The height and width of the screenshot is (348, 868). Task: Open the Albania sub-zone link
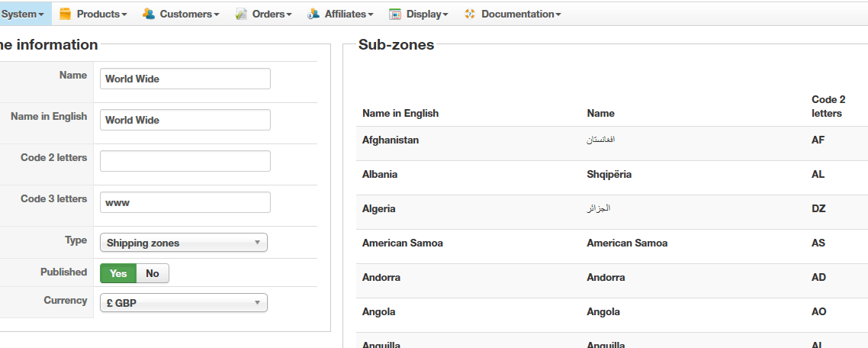(x=380, y=174)
